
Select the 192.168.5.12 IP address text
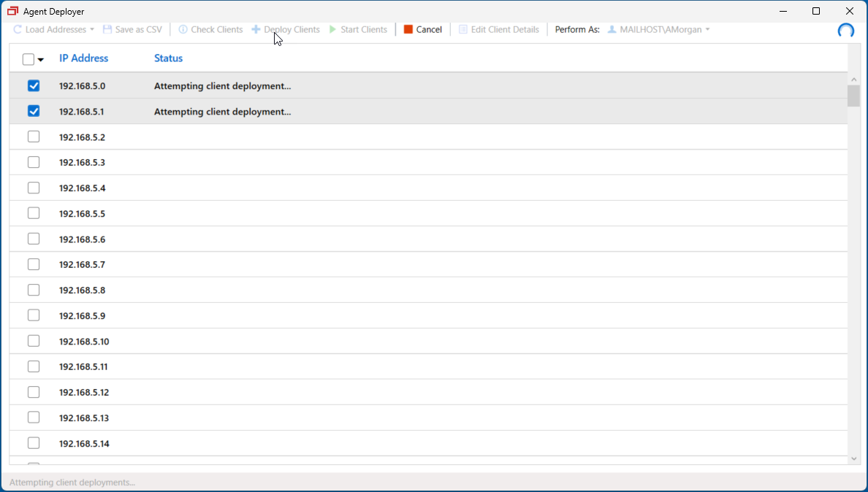point(84,393)
